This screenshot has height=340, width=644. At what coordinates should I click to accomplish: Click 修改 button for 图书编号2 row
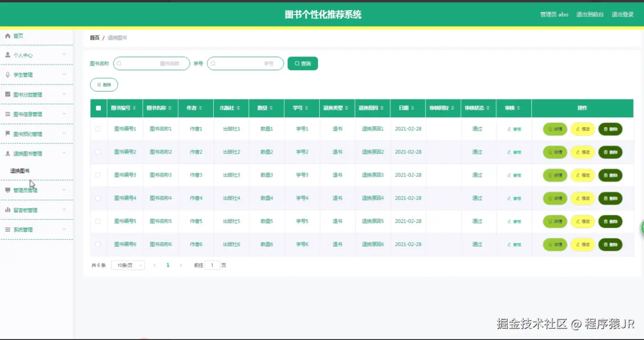[x=583, y=152]
